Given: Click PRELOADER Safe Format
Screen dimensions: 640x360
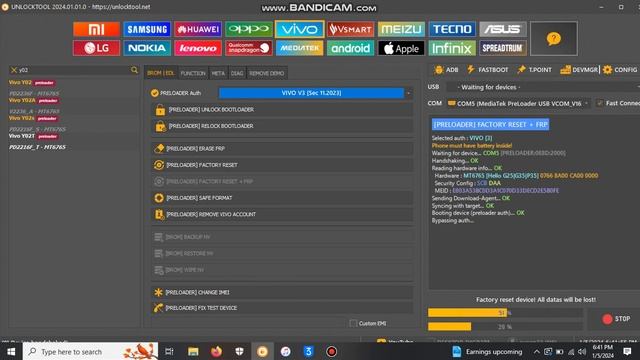Looking at the screenshot, I should (x=282, y=198).
